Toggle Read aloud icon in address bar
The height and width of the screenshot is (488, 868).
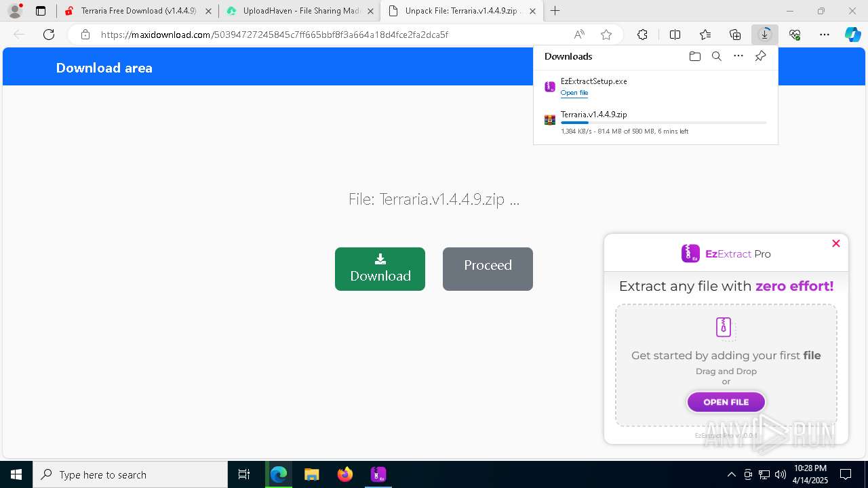point(579,35)
